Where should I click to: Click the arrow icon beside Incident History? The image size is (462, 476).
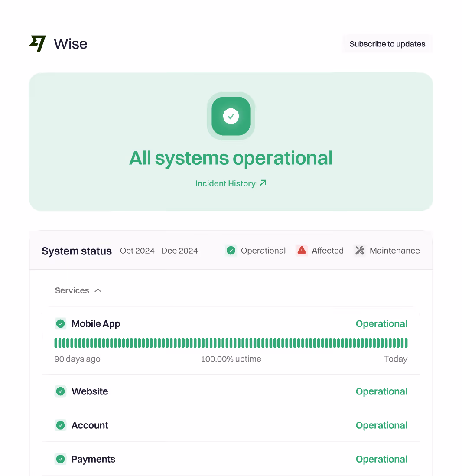tap(262, 183)
